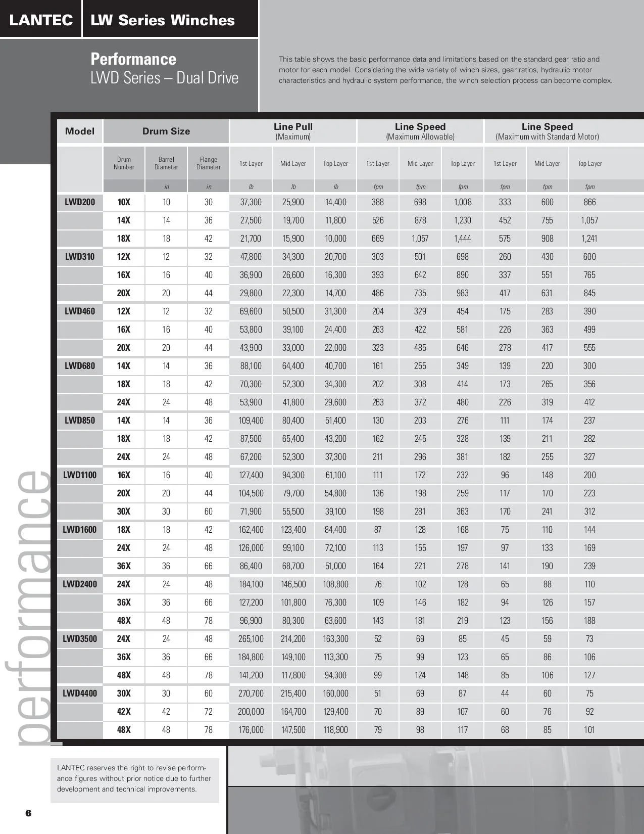Click the 14,400 top layer pull value
Image resolution: width=644 pixels, height=834 pixels.
click(x=336, y=202)
